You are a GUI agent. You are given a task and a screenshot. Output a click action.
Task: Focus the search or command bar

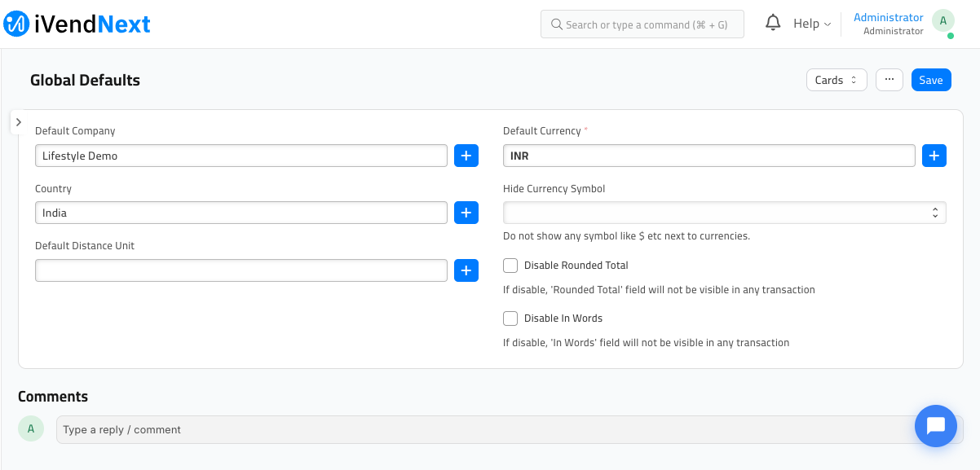642,24
